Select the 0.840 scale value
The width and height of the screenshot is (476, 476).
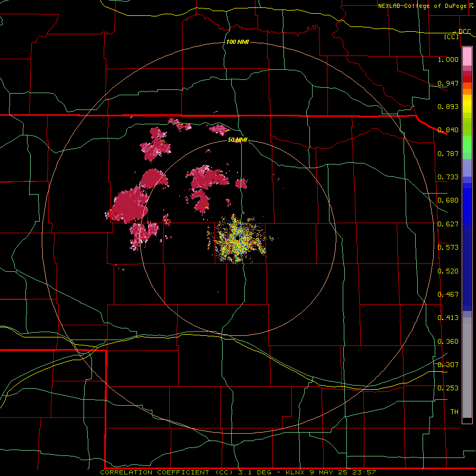(448, 130)
